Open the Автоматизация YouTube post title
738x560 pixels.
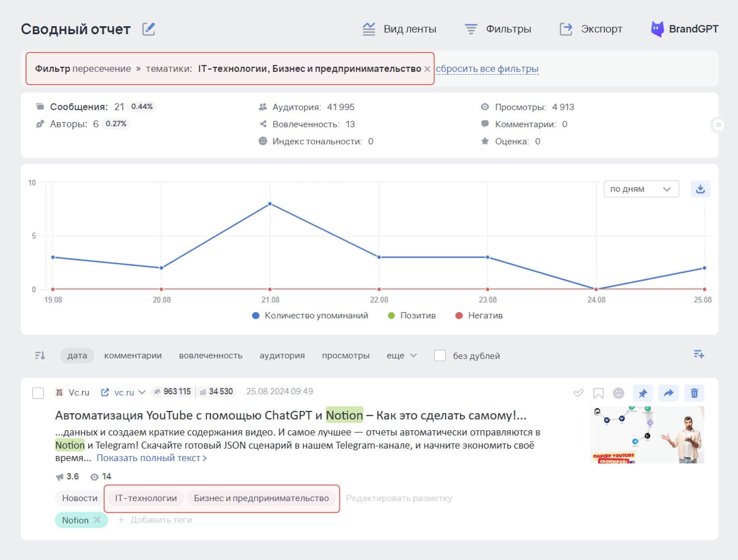[291, 415]
